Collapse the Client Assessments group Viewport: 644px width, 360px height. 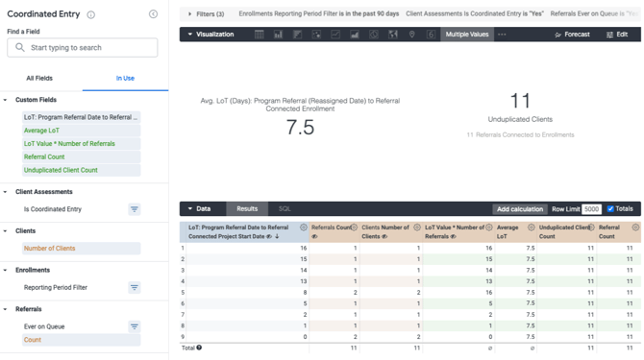6,192
